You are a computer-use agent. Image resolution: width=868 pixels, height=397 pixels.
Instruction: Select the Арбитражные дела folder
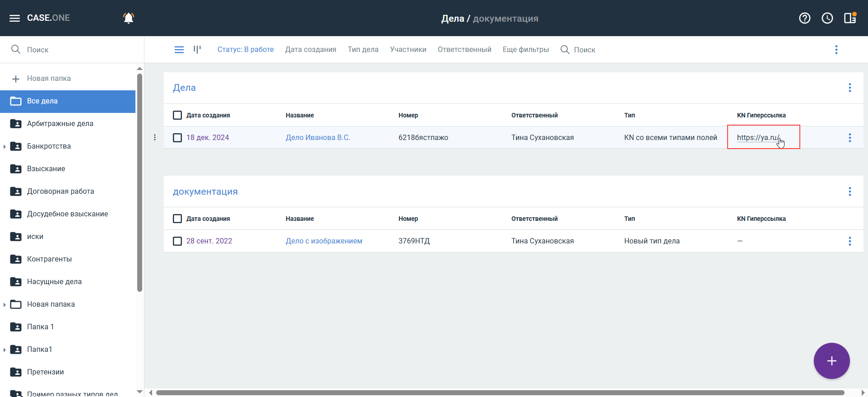60,124
